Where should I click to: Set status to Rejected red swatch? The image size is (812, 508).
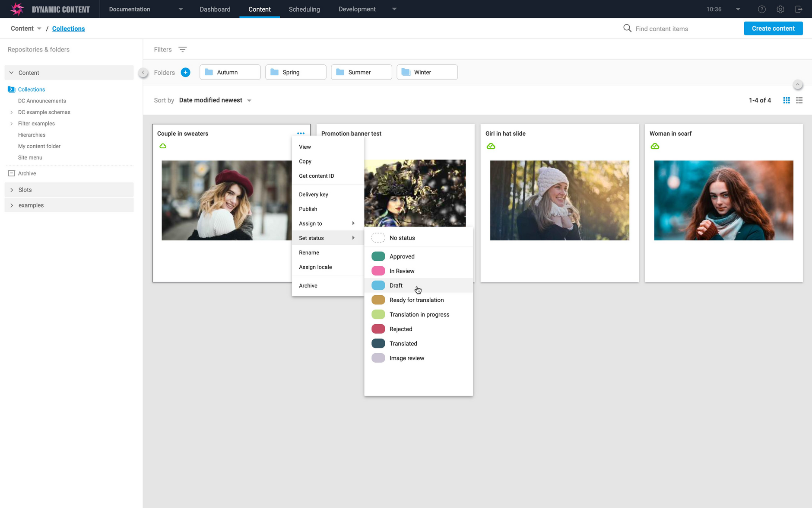pos(378,329)
